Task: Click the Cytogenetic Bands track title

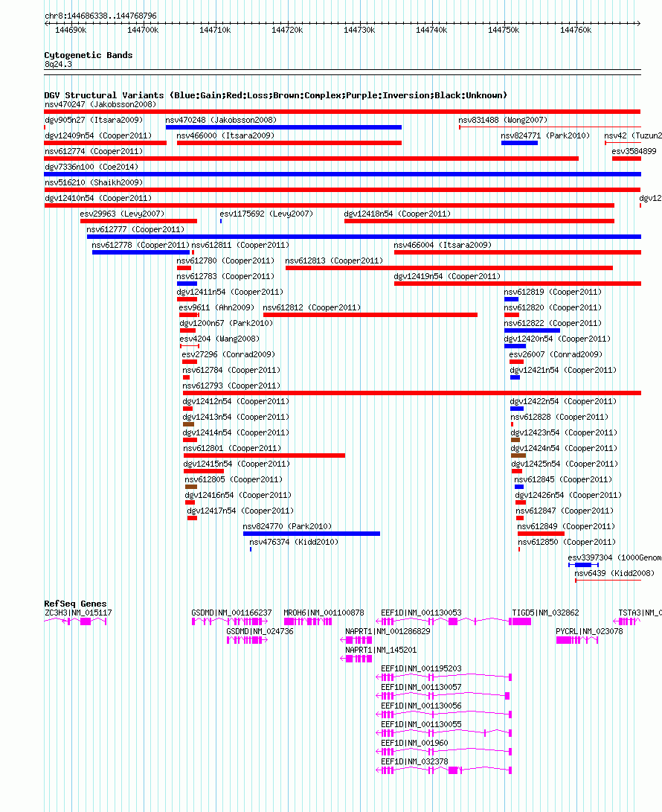Action: pos(89,55)
